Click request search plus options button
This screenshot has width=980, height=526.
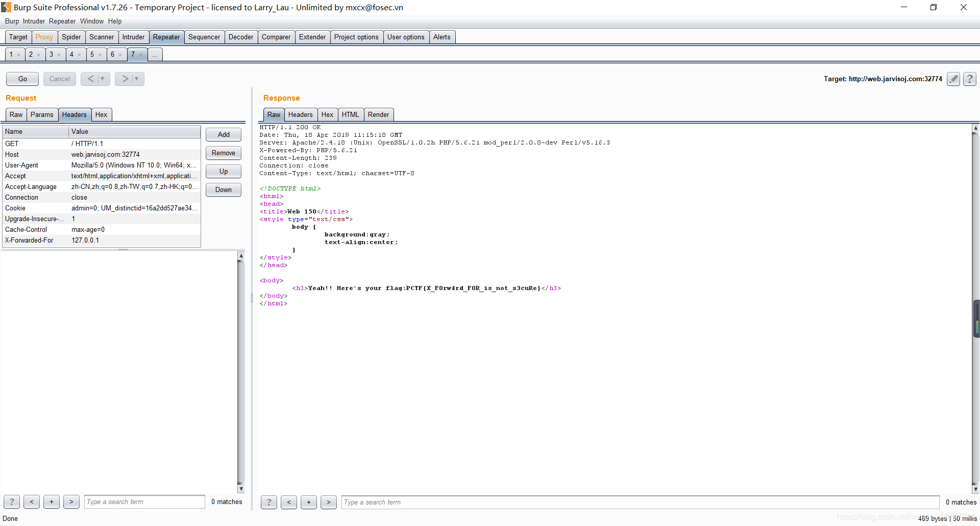tap(52, 502)
